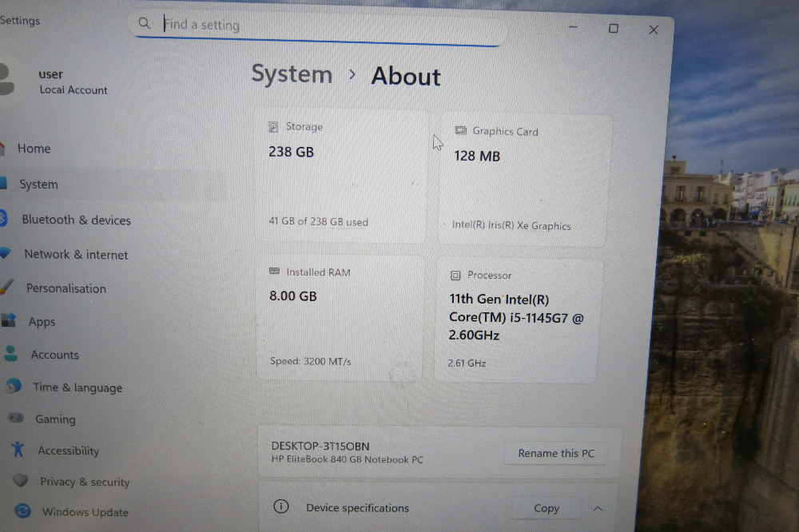Click the search magnifier icon
Screen dimensions: 799x532
(x=144, y=23)
